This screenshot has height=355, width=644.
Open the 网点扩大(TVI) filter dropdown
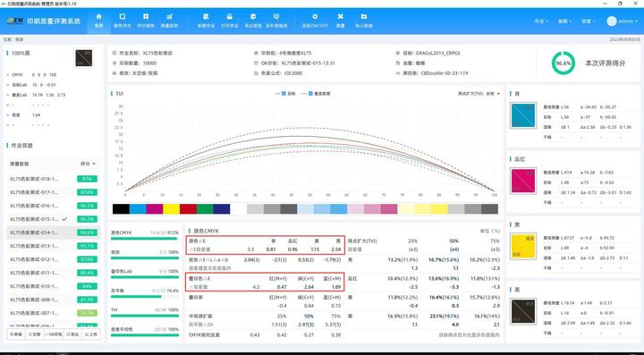(479, 94)
